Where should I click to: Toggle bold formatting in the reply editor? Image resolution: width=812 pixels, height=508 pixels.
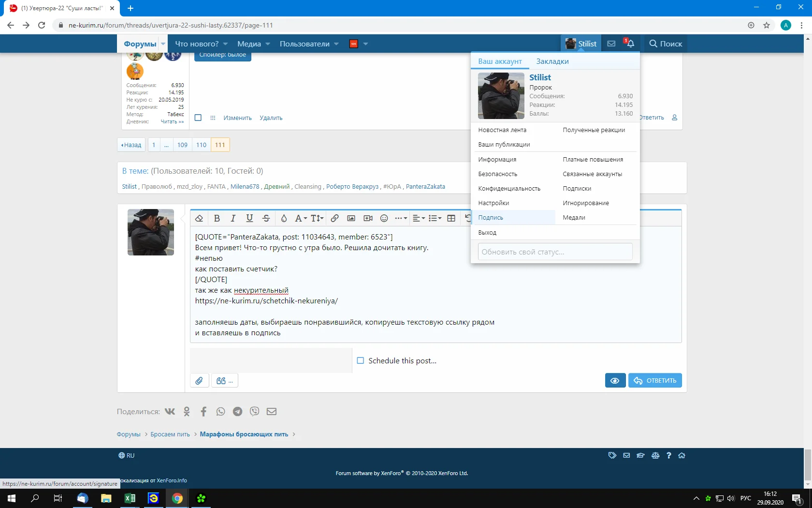217,218
